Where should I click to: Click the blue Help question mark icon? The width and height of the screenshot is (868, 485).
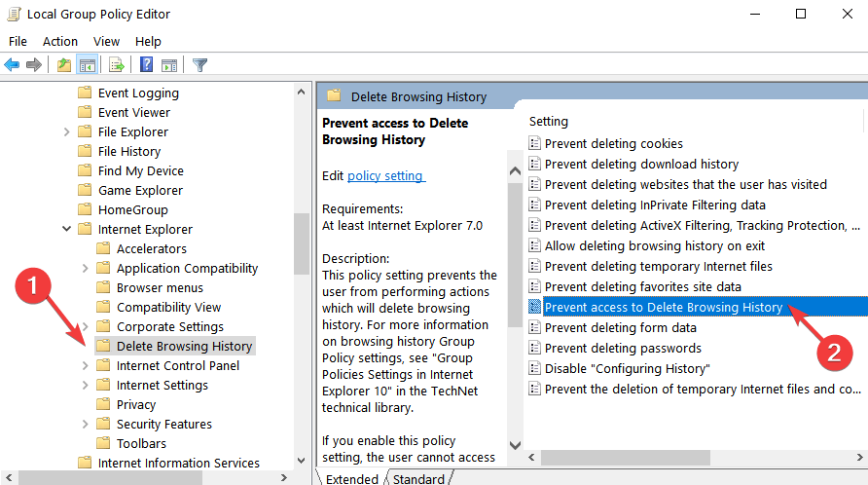pyautogui.click(x=146, y=64)
